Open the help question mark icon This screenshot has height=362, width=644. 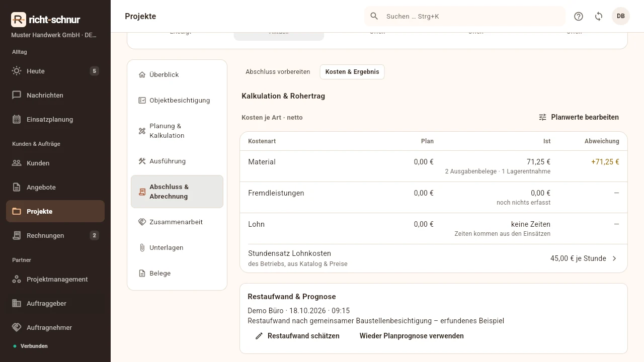(x=579, y=16)
